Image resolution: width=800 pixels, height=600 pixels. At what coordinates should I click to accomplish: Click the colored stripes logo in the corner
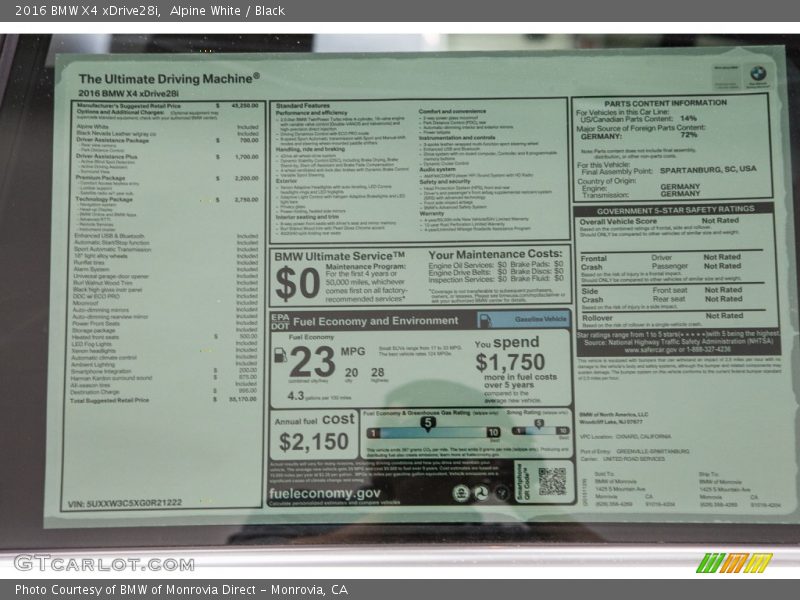tap(734, 563)
